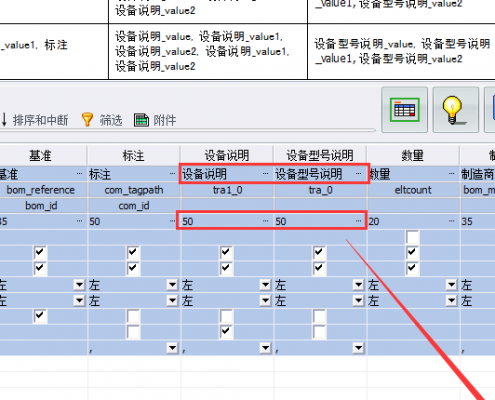Open comma separator dropdown in 设备说明 column
Image resolution: width=495 pixels, height=400 pixels.
(x=265, y=348)
